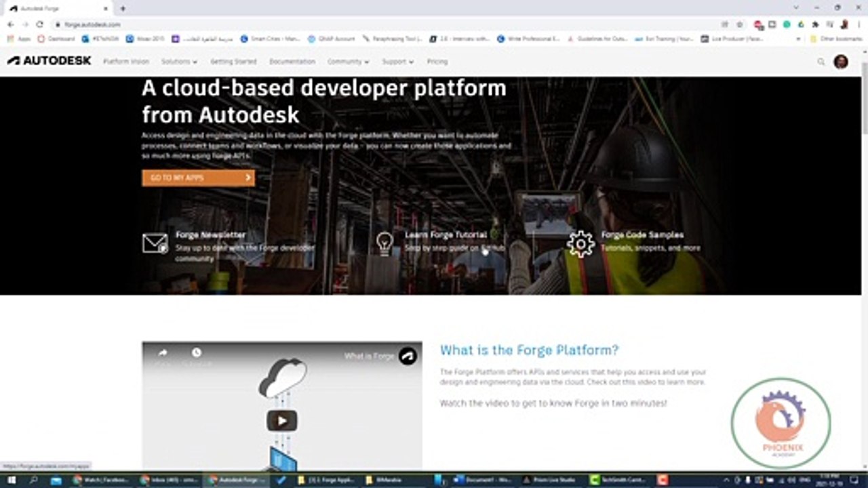This screenshot has height=488, width=868.
Task: Open the Getting Started page
Action: click(x=233, y=62)
